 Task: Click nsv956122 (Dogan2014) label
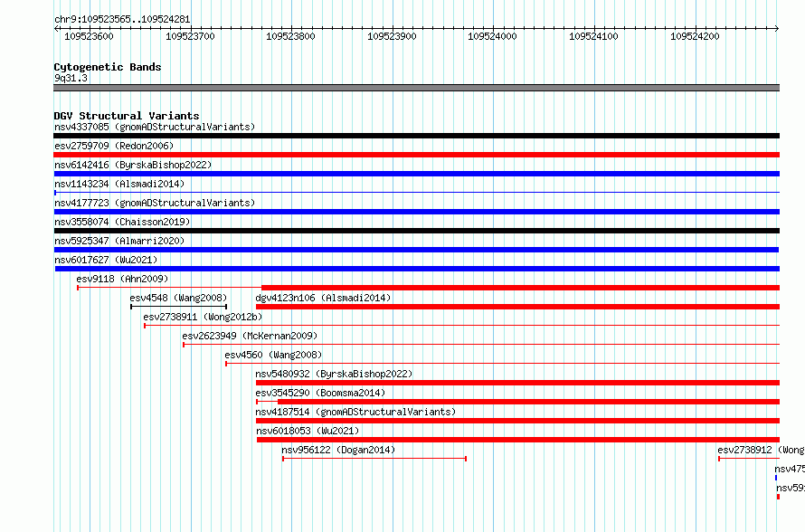click(x=338, y=450)
